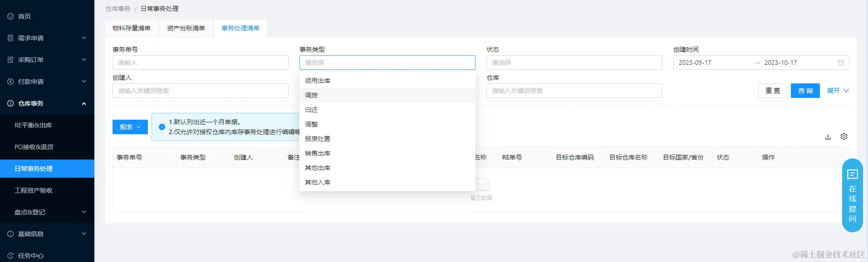
Task: Open 日常事务处理 sidebar item
Action: [x=47, y=169]
